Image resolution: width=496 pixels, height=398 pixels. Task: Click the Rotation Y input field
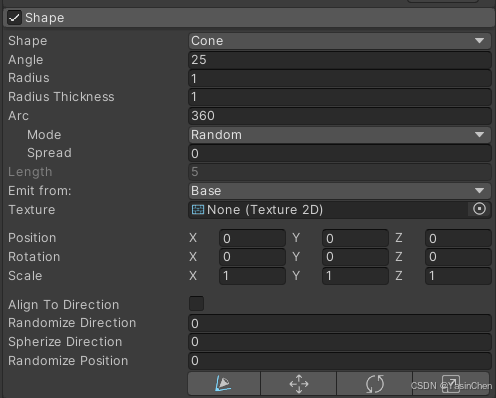355,257
